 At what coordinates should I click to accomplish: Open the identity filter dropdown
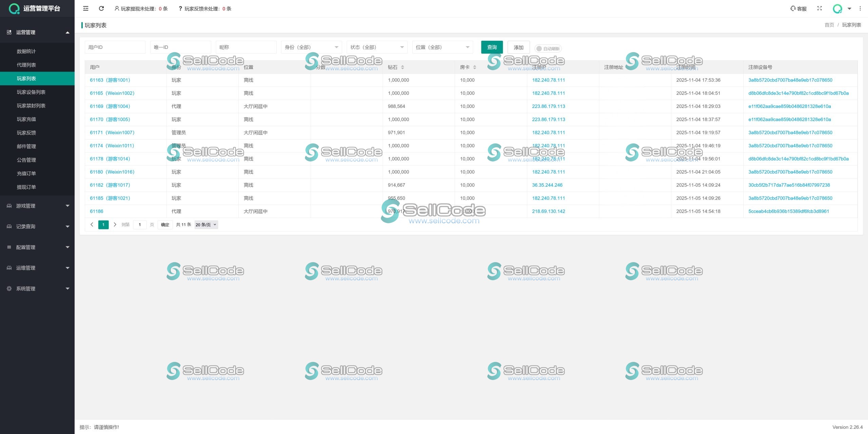[x=311, y=47]
